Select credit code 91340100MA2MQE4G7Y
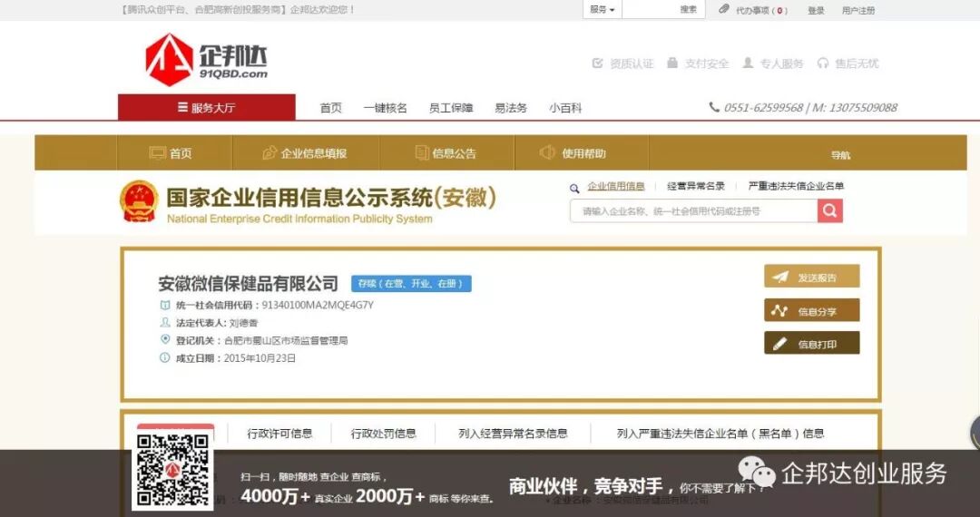The width and height of the screenshot is (980, 517). pyautogui.click(x=318, y=306)
